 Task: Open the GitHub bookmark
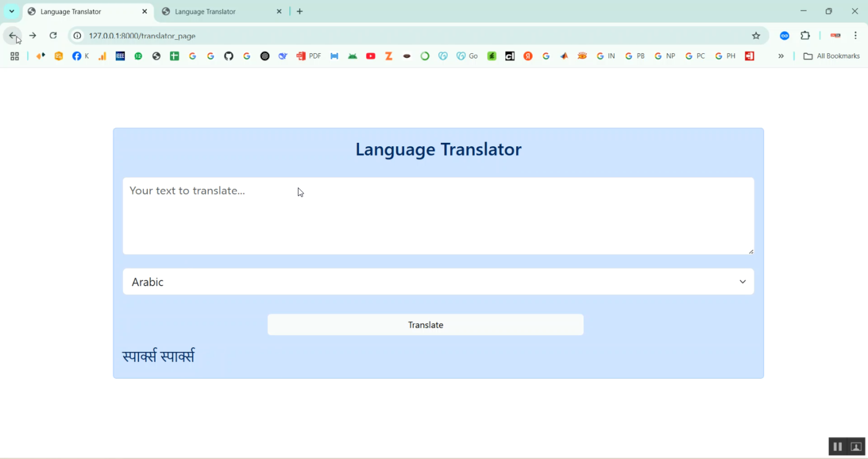tap(229, 56)
